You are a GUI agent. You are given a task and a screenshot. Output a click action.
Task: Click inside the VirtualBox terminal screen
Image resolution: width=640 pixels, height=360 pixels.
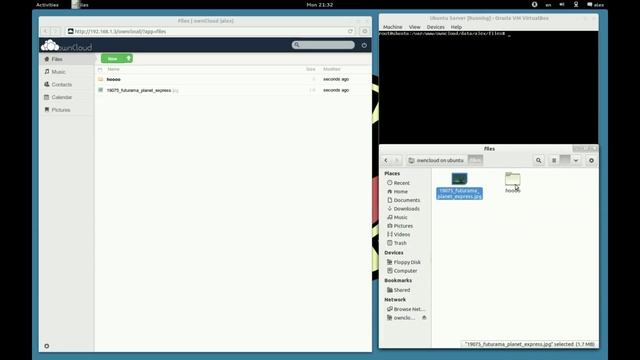pos(489,87)
